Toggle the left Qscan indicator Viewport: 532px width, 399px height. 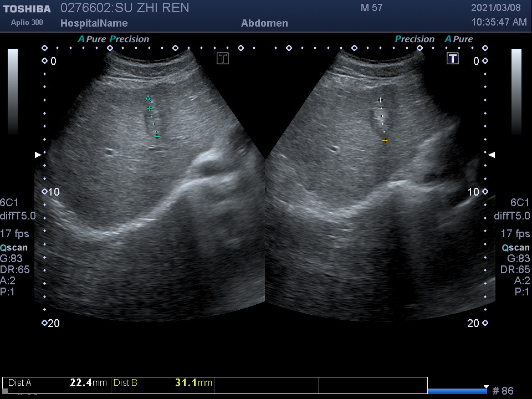14,248
